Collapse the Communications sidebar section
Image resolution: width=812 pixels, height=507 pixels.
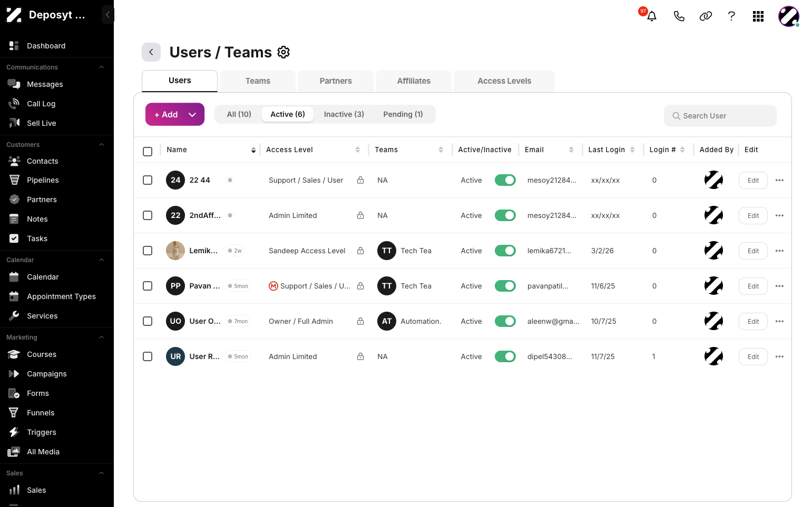click(x=102, y=67)
